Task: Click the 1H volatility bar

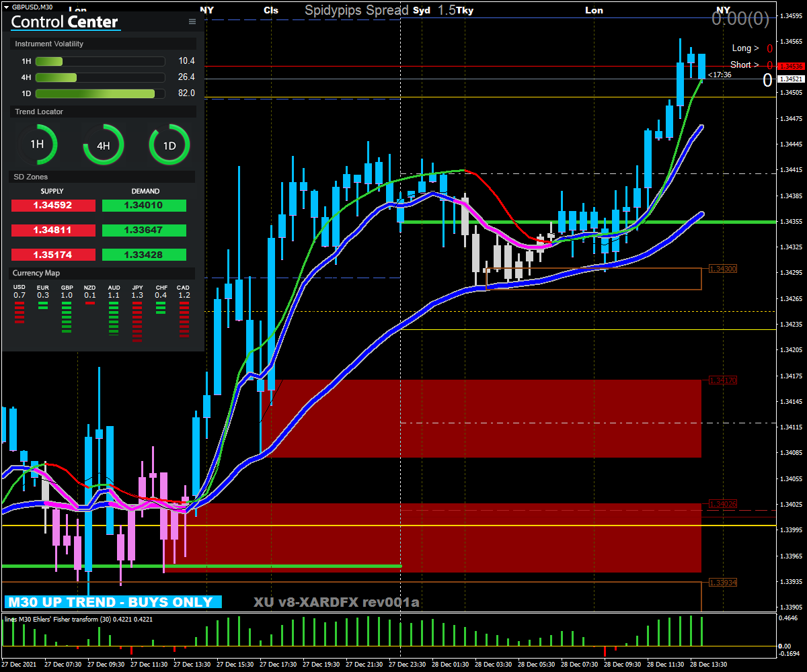Action: (x=100, y=61)
